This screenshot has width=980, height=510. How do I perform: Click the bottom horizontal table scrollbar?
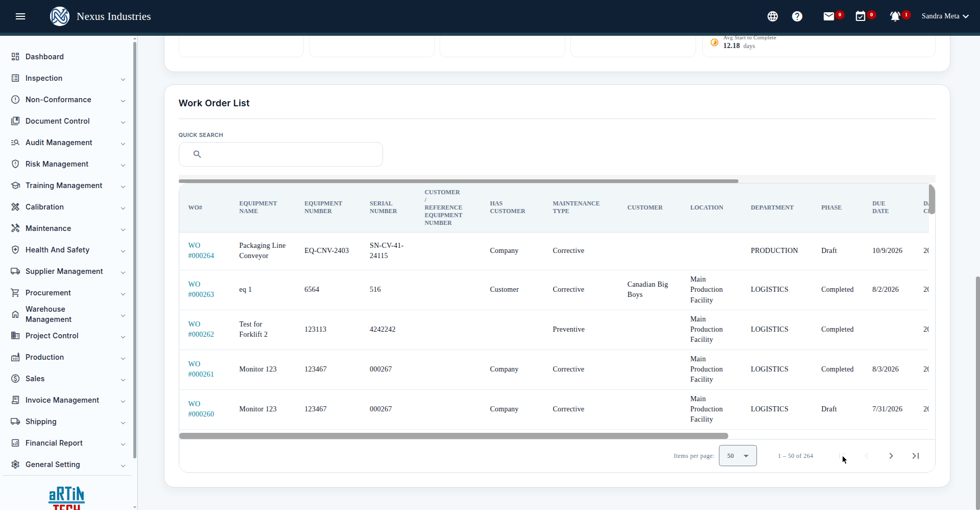[x=453, y=436]
